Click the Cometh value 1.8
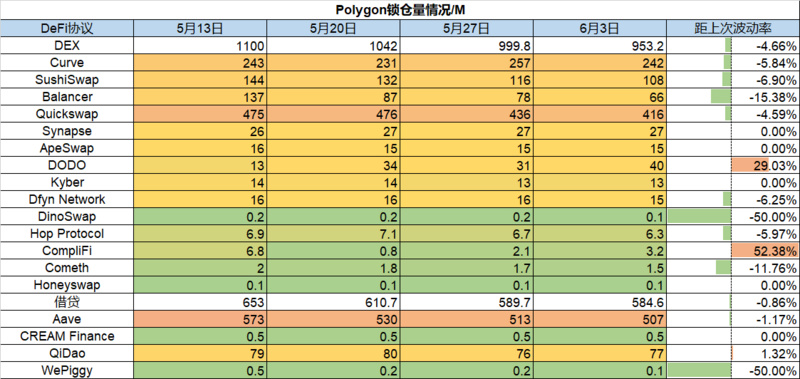Image resolution: width=800 pixels, height=379 pixels. [x=333, y=268]
